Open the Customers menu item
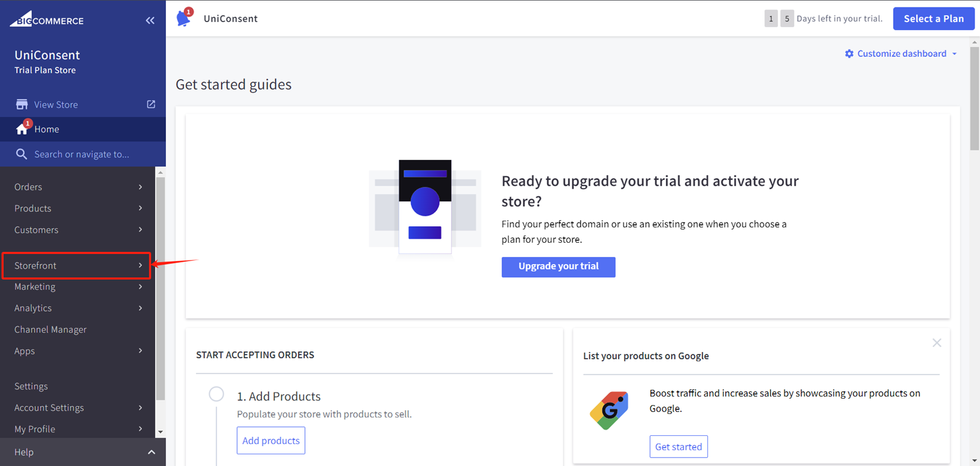 pos(78,230)
